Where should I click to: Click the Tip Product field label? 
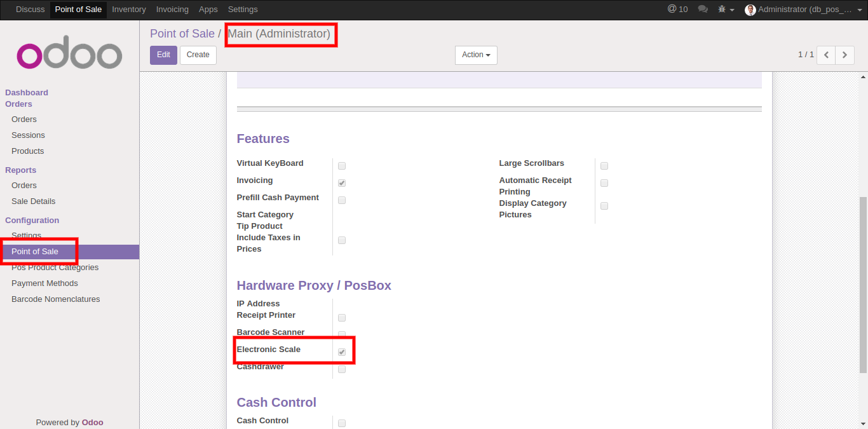[259, 226]
